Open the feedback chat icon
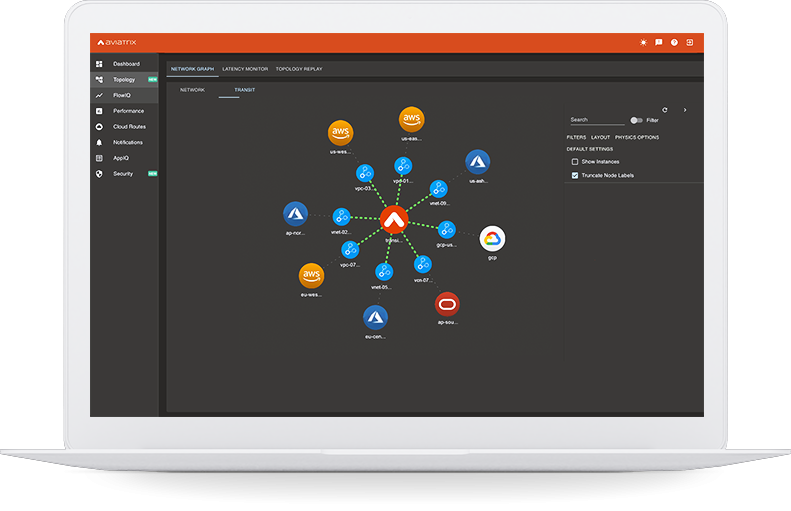This screenshot has width=791, height=511. pyautogui.click(x=659, y=42)
